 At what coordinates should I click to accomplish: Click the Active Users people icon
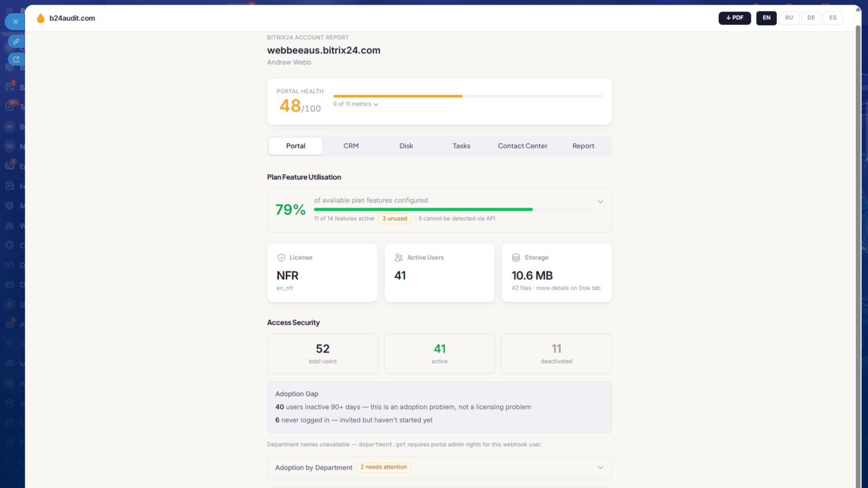point(398,257)
